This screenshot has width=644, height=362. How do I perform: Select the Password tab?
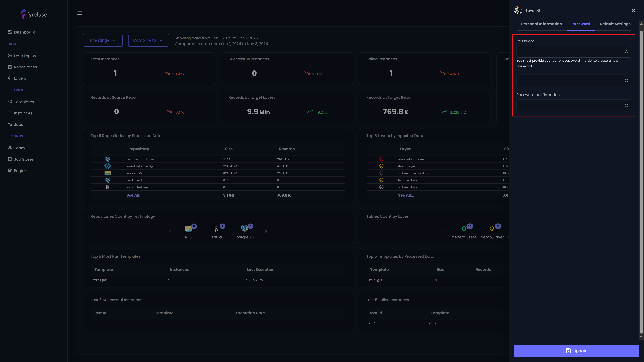(581, 24)
